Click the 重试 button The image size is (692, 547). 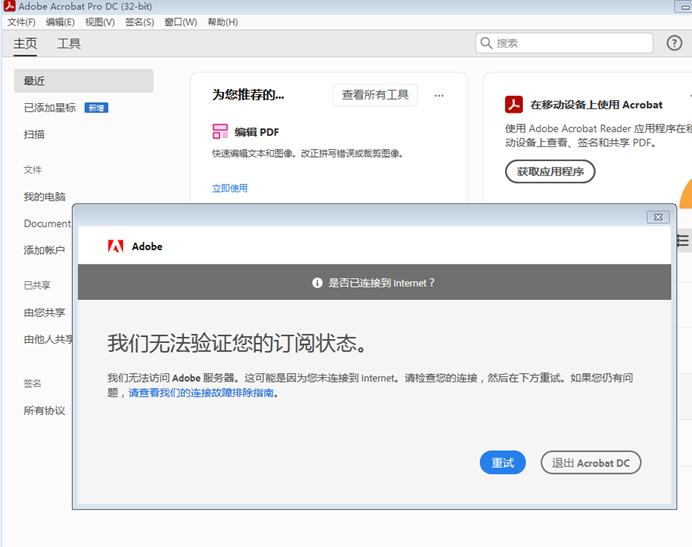click(502, 463)
